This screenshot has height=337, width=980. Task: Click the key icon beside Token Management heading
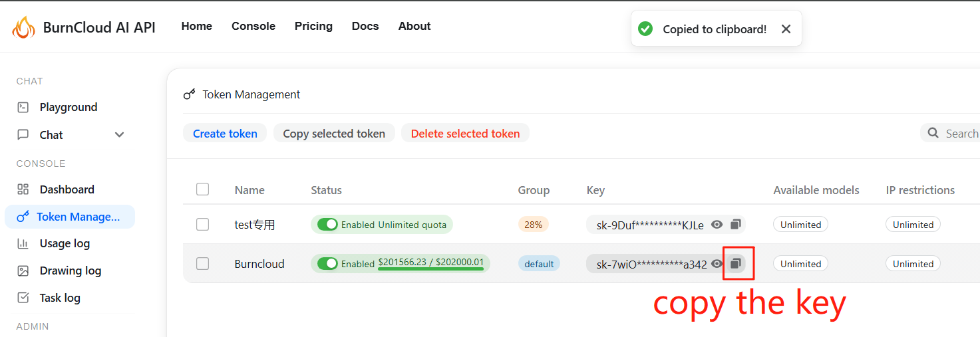coord(190,94)
